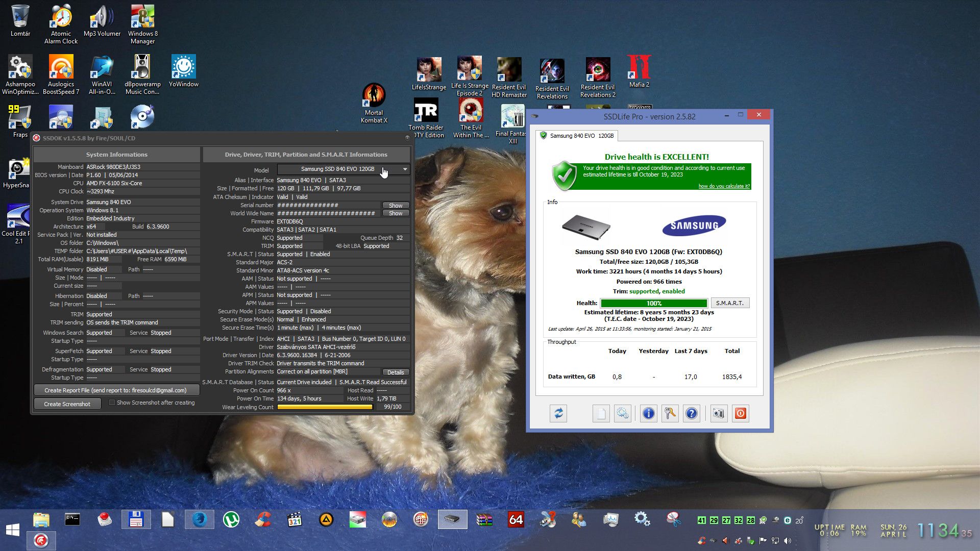Select the Samsung 840 EVO 120GB tab
Viewport: 980px width, 551px height.
577,136
